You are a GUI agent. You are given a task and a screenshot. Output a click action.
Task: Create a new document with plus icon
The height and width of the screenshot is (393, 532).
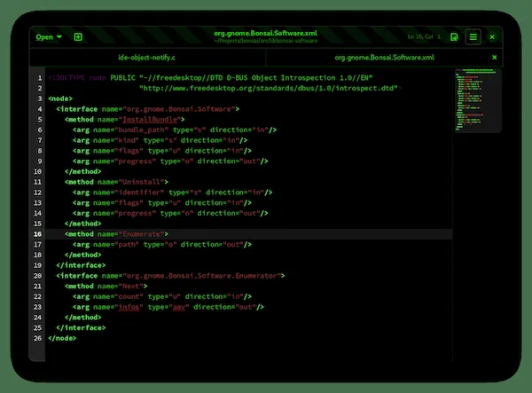pos(78,36)
